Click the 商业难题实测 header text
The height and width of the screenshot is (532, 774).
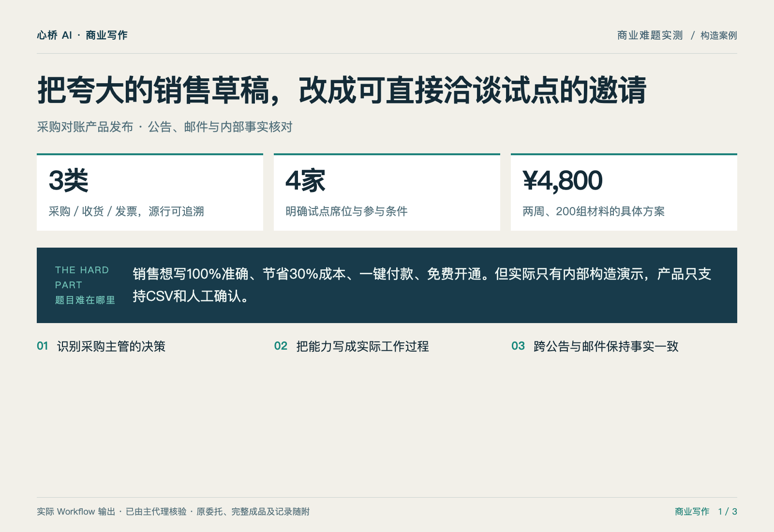(x=650, y=35)
